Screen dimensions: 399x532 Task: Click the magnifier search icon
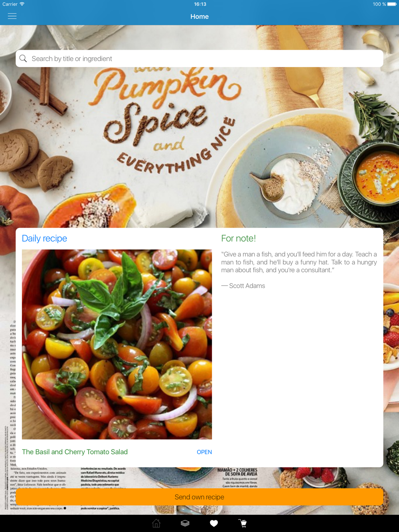pos(23,59)
